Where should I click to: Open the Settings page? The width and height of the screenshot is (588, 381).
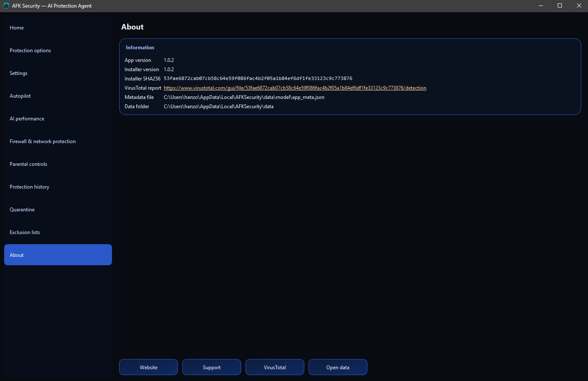19,73
